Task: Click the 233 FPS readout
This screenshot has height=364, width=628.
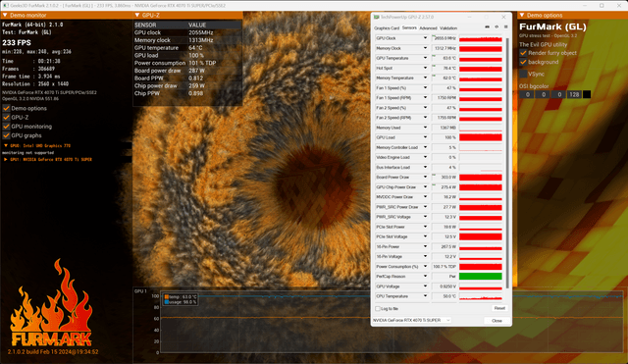Action: click(17, 42)
